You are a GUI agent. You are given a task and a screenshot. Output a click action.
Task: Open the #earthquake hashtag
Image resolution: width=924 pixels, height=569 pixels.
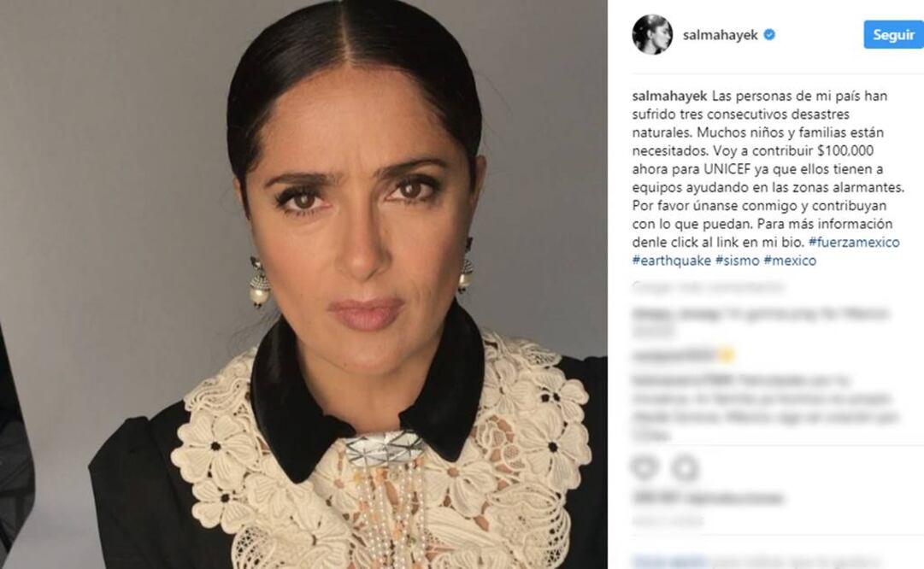coord(672,261)
